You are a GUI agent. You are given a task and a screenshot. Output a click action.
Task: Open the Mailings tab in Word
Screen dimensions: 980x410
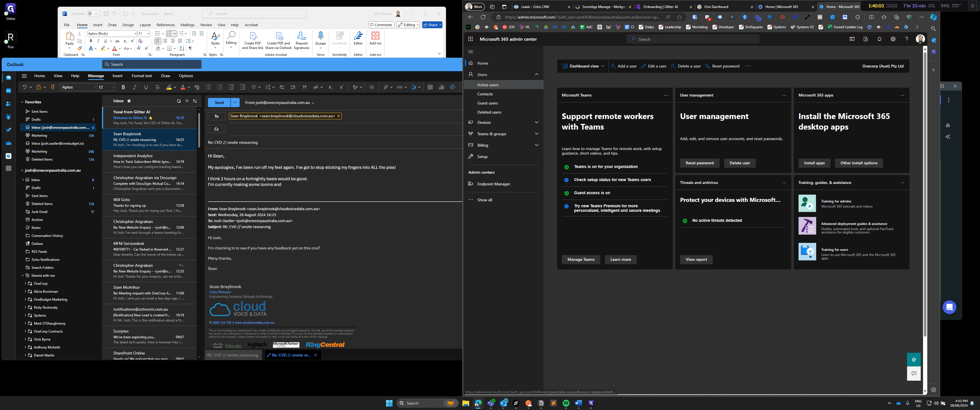[x=187, y=25]
